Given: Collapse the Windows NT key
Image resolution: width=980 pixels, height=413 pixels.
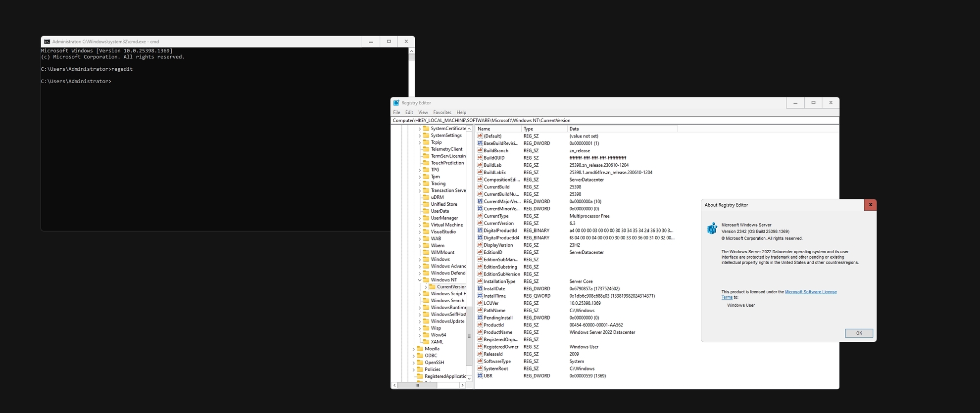Looking at the screenshot, I should coord(420,280).
